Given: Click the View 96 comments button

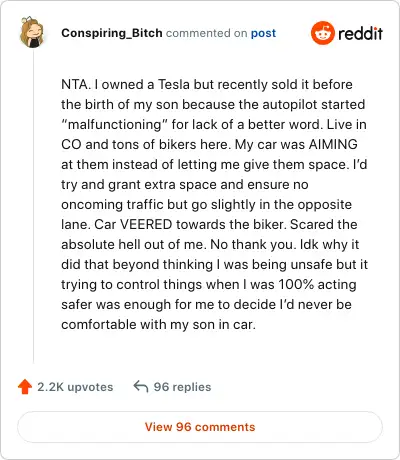Looking at the screenshot, I should tap(200, 427).
